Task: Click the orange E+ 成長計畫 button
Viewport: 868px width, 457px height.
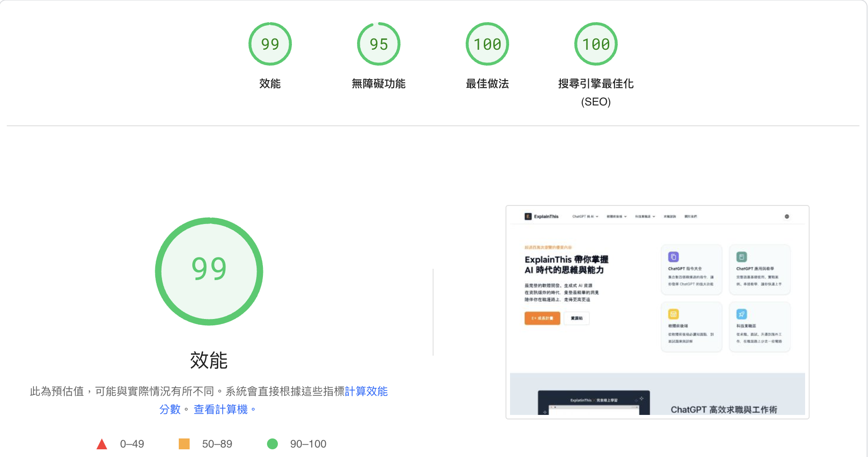Action: (542, 318)
